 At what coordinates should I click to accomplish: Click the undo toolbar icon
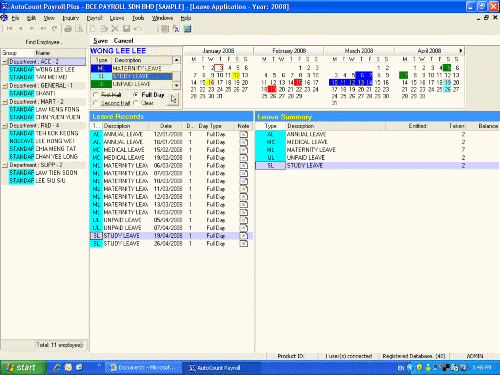tap(138, 29)
